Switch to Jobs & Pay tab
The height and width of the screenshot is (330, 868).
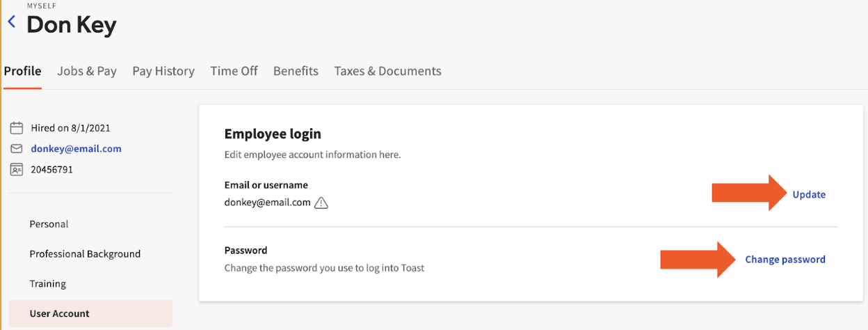click(87, 71)
